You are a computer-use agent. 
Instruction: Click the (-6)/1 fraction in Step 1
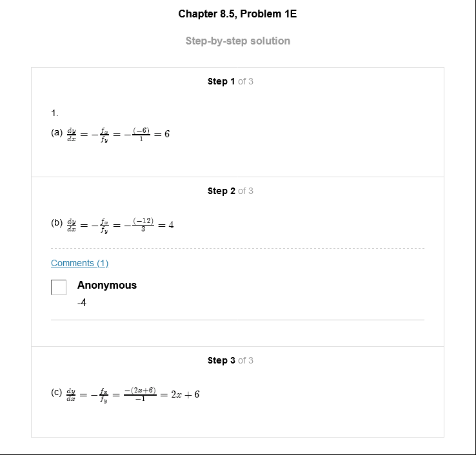141,134
